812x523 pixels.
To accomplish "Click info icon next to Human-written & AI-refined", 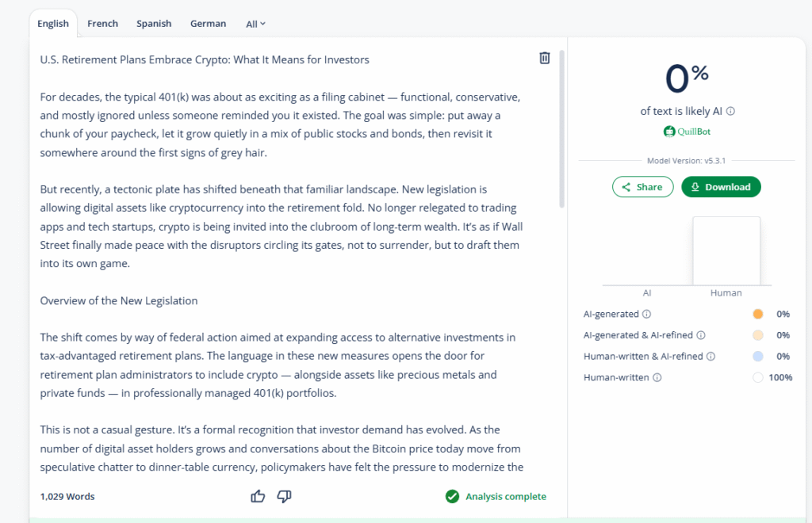I will pyautogui.click(x=710, y=357).
